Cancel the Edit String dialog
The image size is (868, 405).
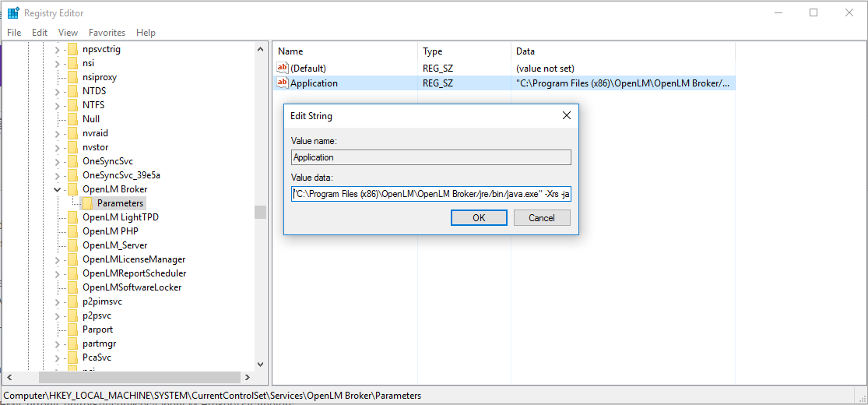(542, 218)
